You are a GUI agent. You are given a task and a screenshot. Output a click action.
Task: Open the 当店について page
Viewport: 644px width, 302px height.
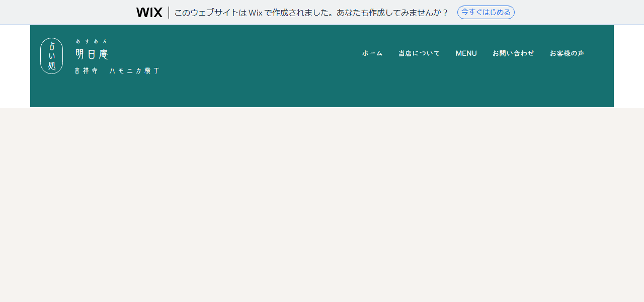[x=419, y=53]
